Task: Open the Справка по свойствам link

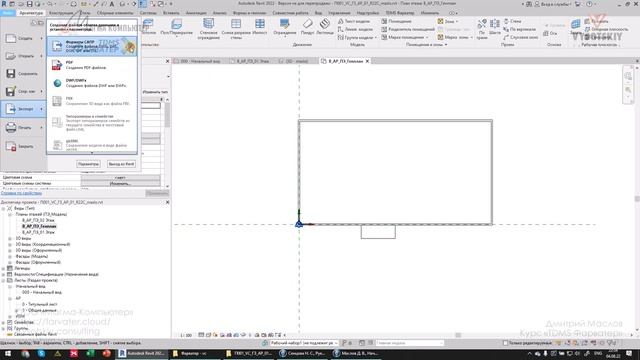Action: click(x=21, y=193)
